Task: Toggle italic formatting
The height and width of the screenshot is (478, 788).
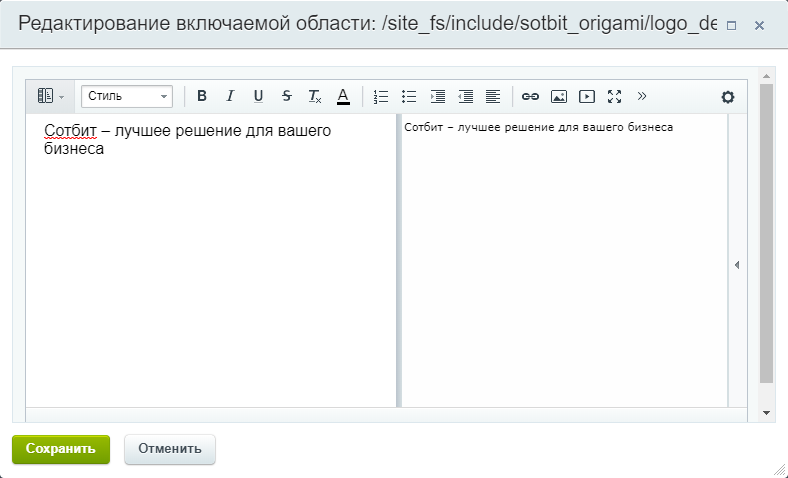Action: point(230,96)
